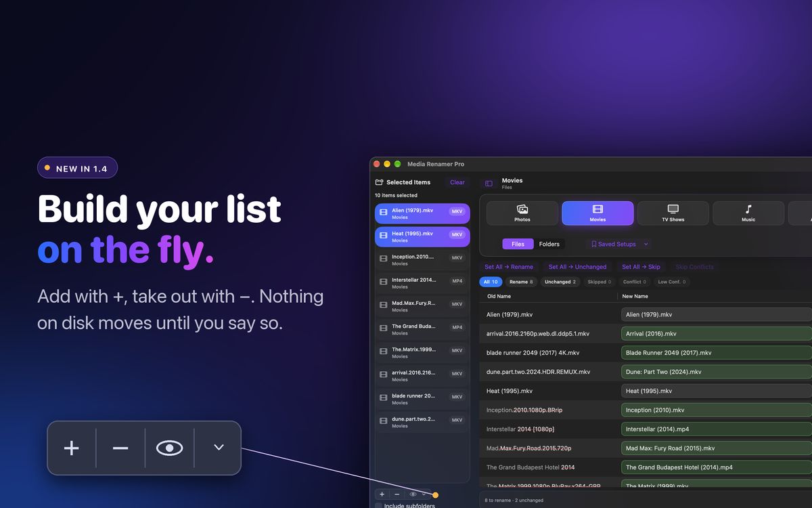812x508 pixels.
Task: Filter list by Low Conf. 0
Action: click(x=672, y=282)
